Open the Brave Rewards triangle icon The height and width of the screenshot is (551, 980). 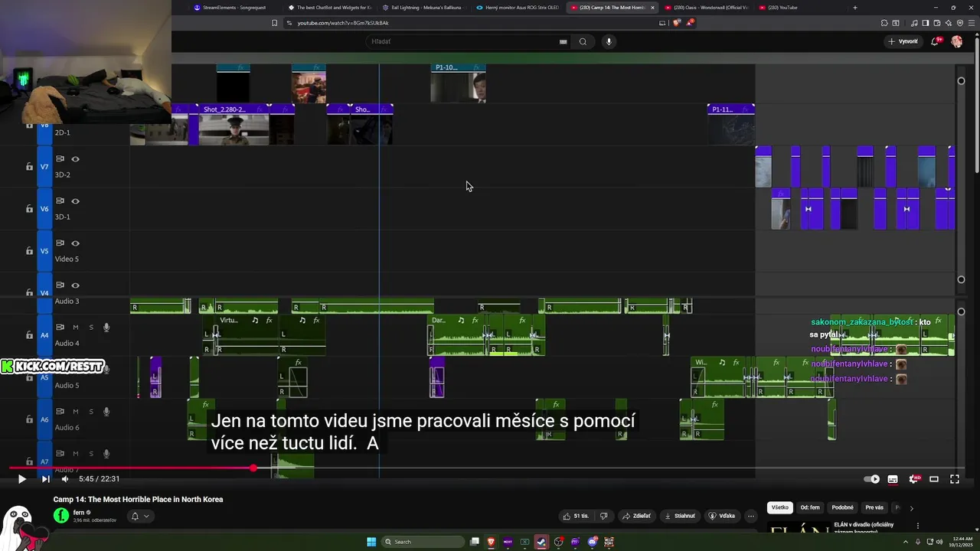point(689,23)
